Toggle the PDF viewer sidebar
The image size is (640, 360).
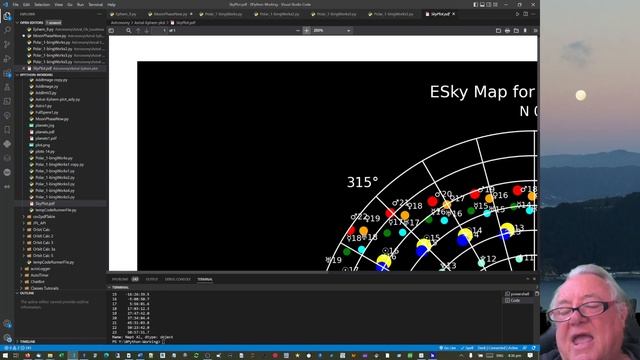pyautogui.click(x=111, y=31)
